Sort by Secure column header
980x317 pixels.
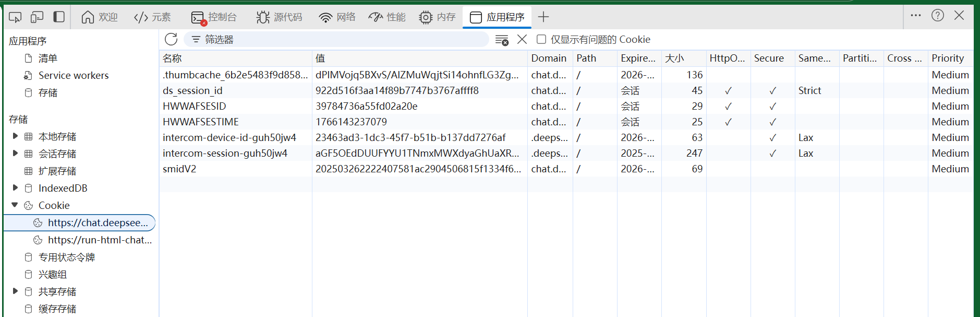click(x=773, y=58)
